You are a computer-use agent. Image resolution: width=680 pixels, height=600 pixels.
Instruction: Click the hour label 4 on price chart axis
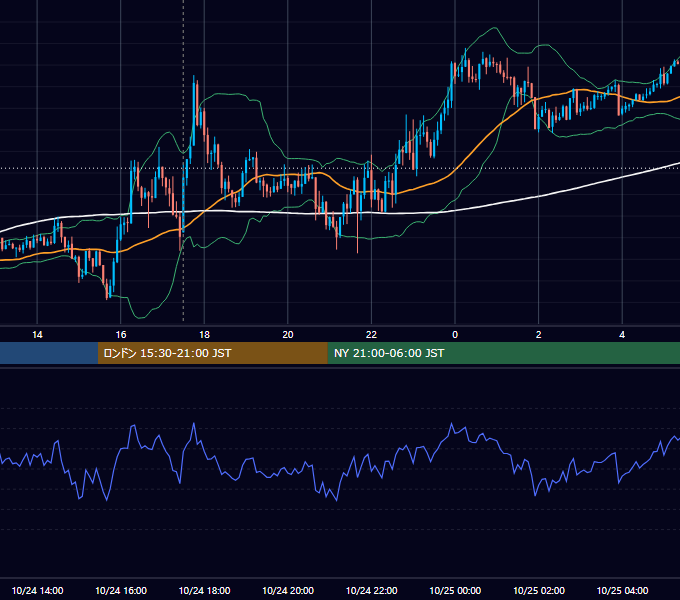tap(622, 335)
